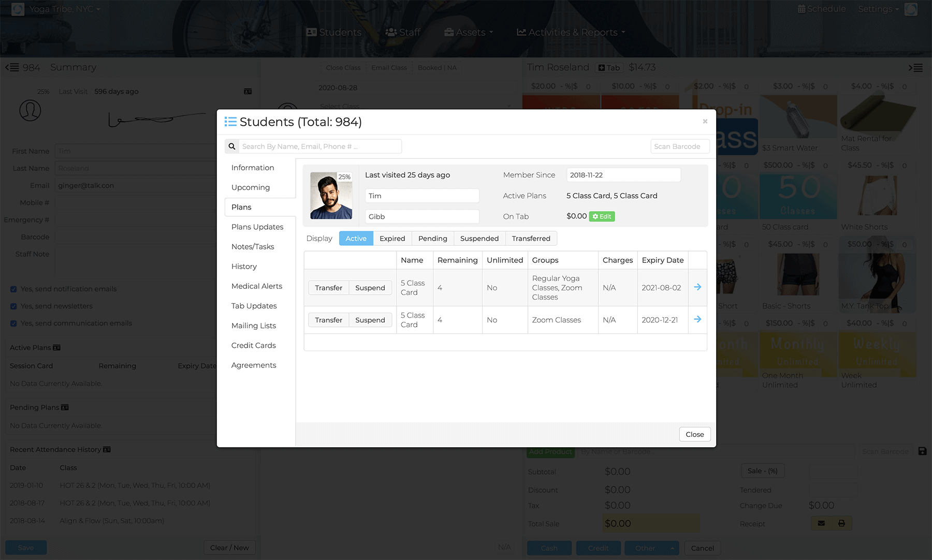Click the search magnifier icon in Students dialog
932x560 pixels.
point(232,146)
